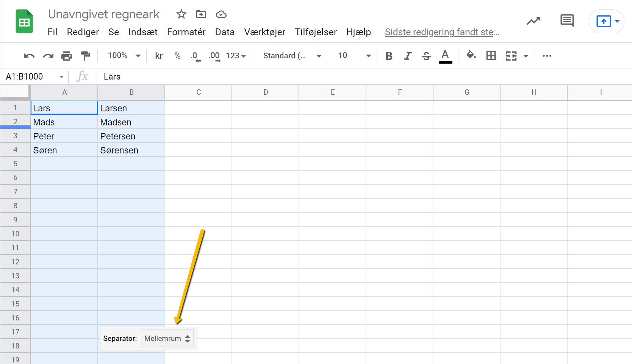Star the Unavngivet regneark spreadsheet
Screen dimensions: 632x364
point(181,14)
